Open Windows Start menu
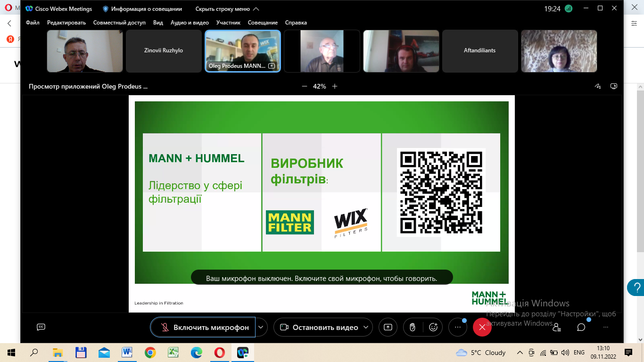 [11, 353]
